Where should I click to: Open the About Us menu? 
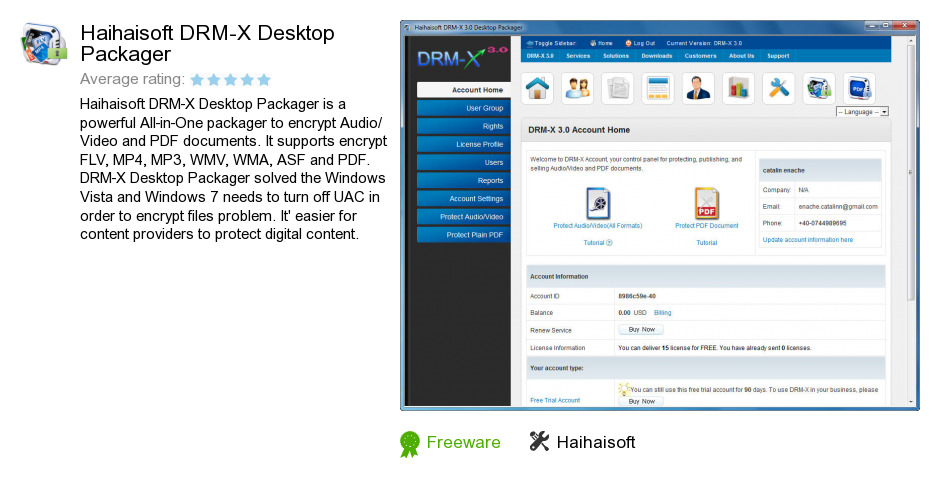click(x=742, y=56)
